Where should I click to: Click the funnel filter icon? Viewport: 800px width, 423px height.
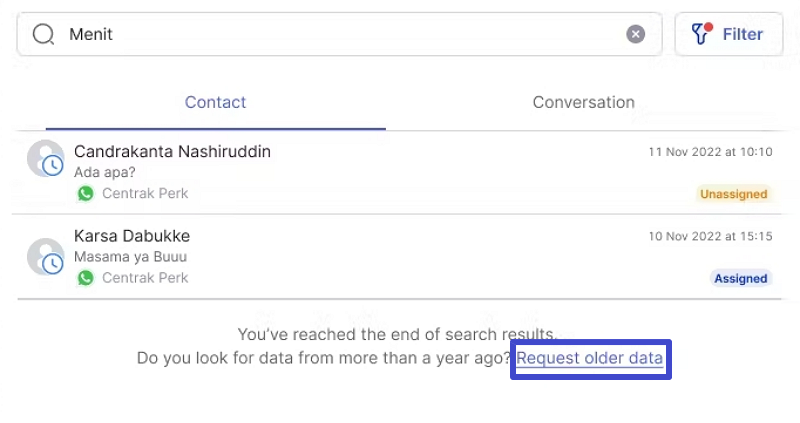702,34
